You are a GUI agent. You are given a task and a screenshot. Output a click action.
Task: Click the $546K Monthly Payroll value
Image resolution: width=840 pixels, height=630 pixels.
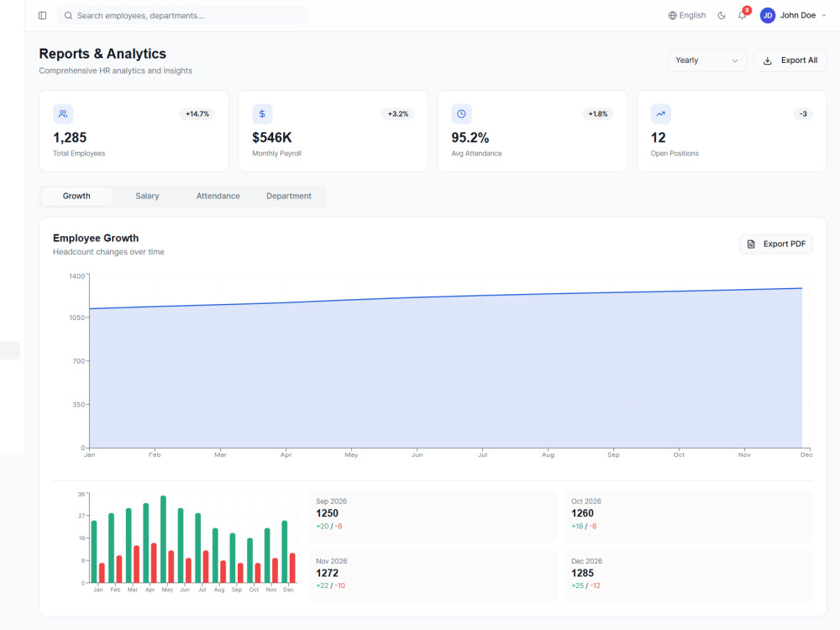272,138
